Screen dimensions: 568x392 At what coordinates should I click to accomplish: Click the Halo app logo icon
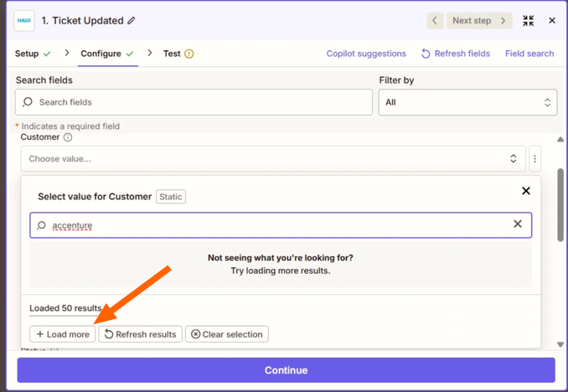[x=24, y=21]
